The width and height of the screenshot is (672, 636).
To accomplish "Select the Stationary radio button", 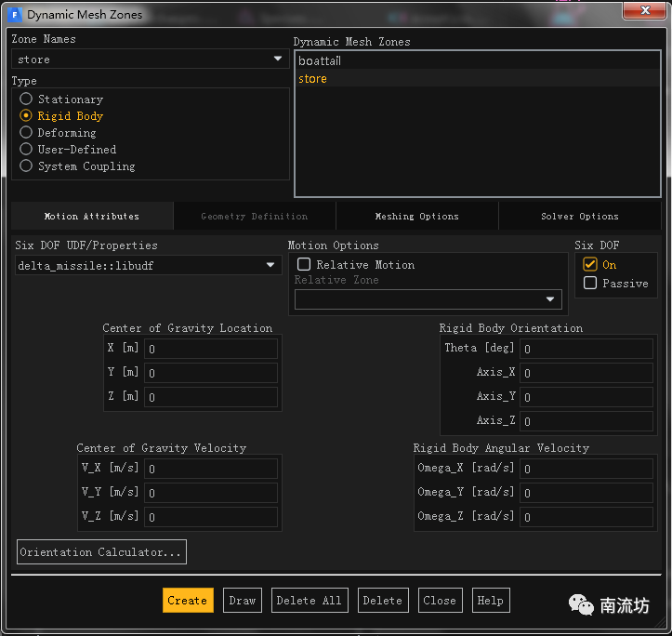I will coord(26,99).
